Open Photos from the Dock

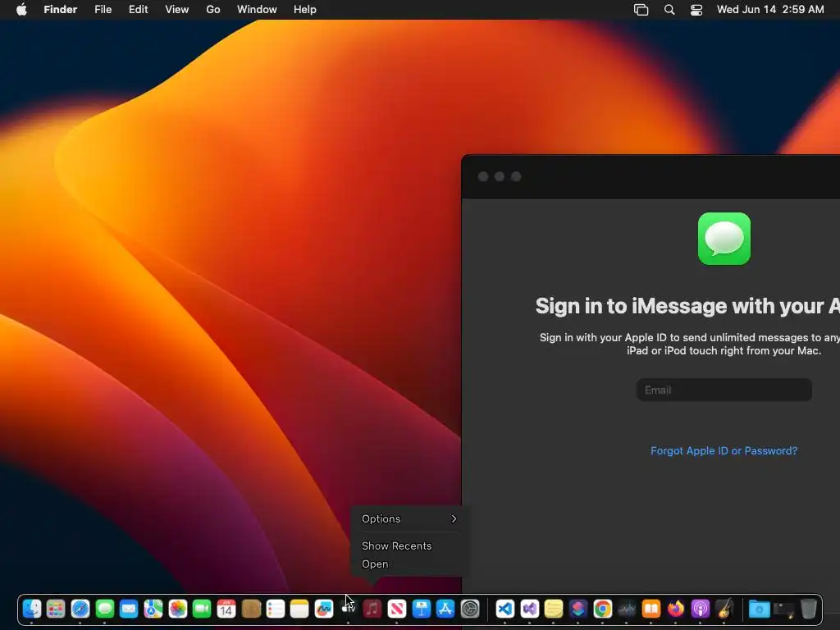click(177, 609)
